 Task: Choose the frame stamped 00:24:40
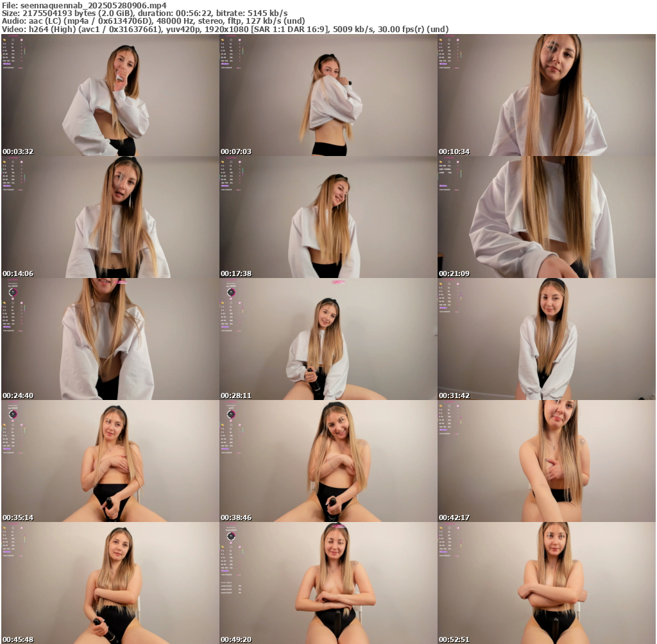point(110,339)
